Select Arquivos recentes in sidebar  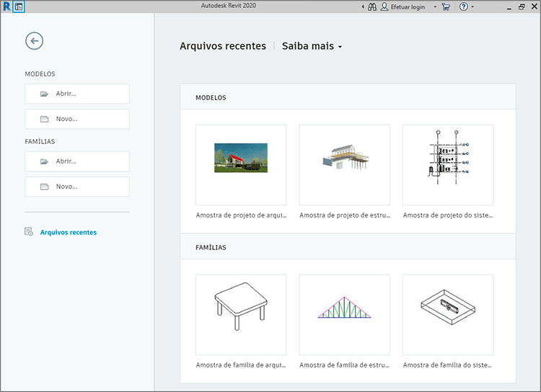[x=69, y=232]
